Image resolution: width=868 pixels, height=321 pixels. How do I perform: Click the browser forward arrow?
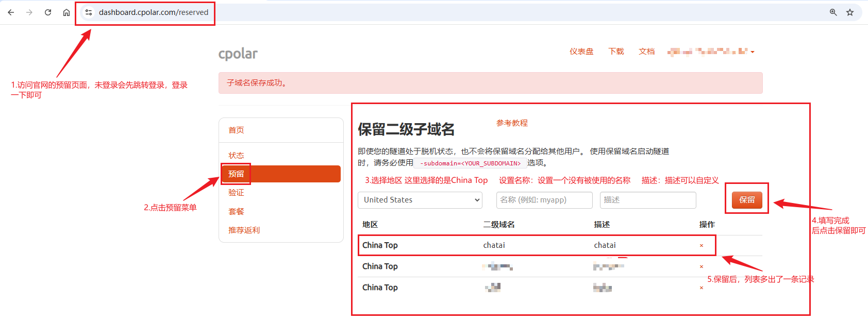(29, 12)
